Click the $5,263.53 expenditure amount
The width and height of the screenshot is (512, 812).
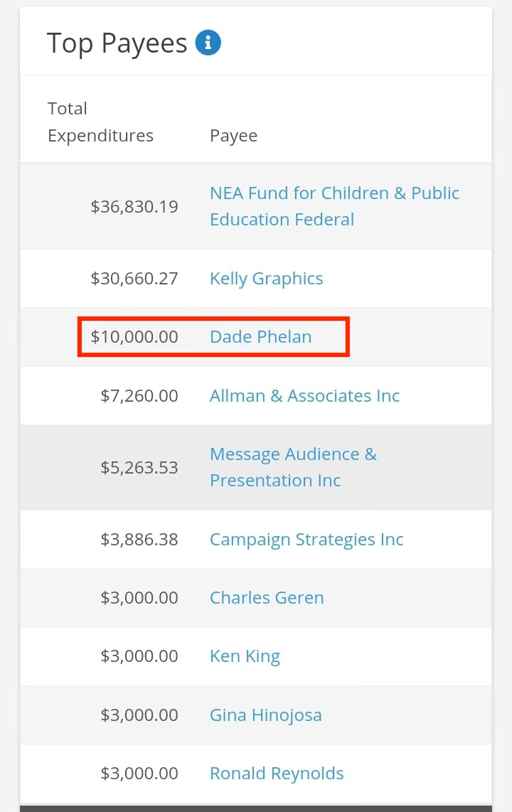coord(139,468)
